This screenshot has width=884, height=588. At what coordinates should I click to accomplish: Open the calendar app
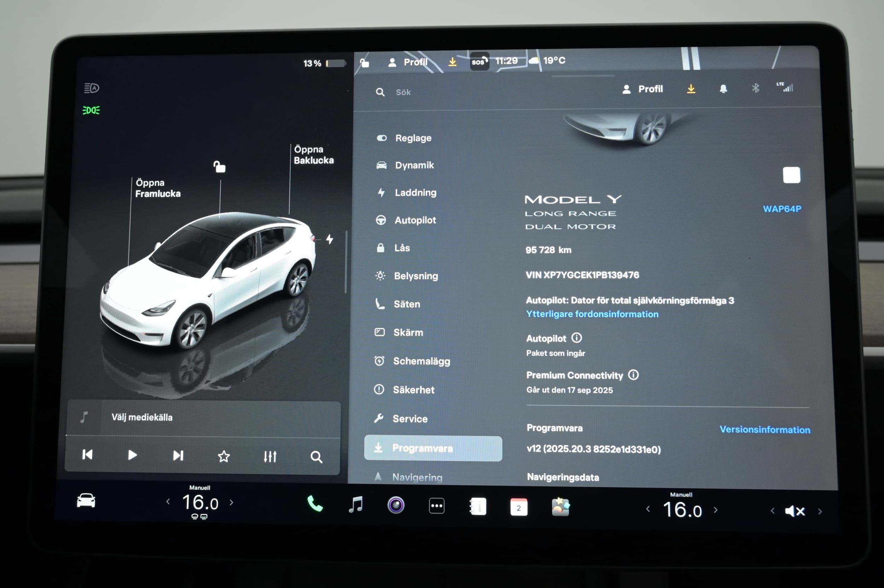point(519,507)
